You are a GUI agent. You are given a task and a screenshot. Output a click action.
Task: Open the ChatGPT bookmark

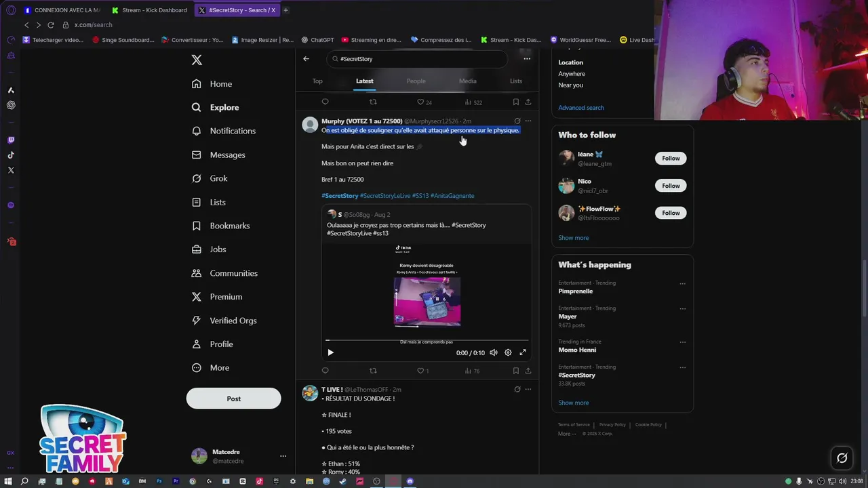pos(318,40)
